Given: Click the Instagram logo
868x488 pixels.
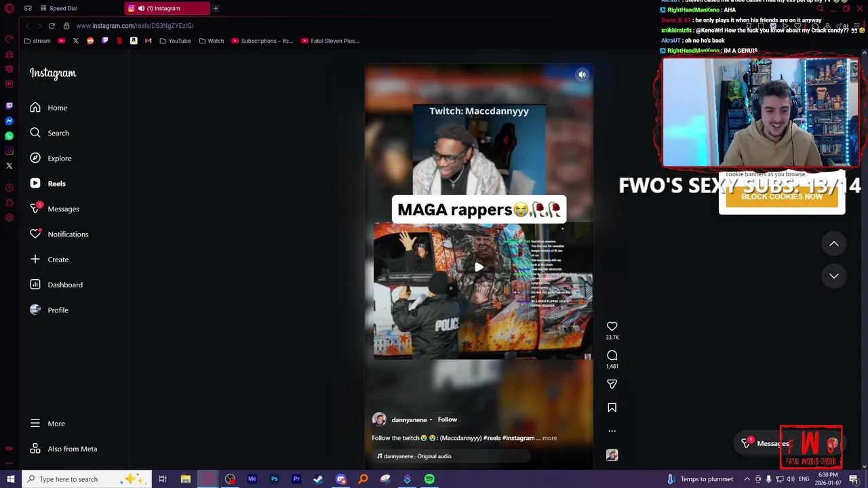Looking at the screenshot, I should (x=53, y=73).
